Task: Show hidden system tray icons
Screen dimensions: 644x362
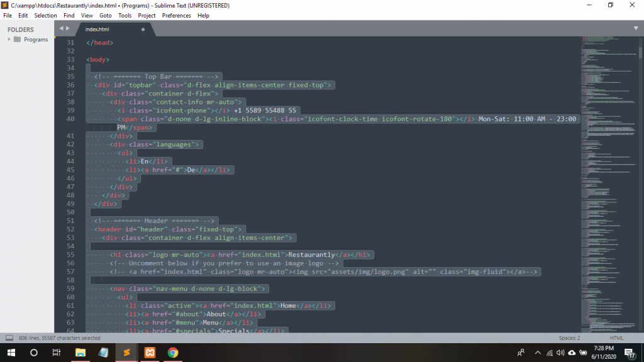Action: (x=538, y=353)
